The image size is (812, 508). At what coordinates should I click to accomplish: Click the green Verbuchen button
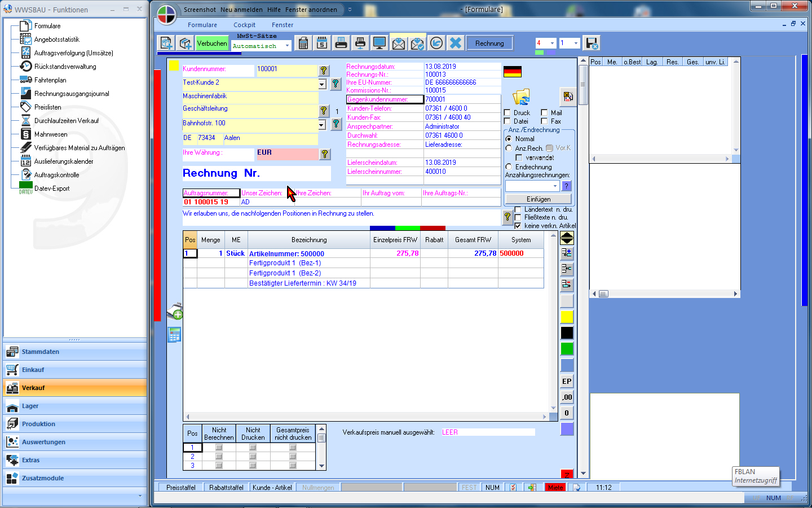212,43
